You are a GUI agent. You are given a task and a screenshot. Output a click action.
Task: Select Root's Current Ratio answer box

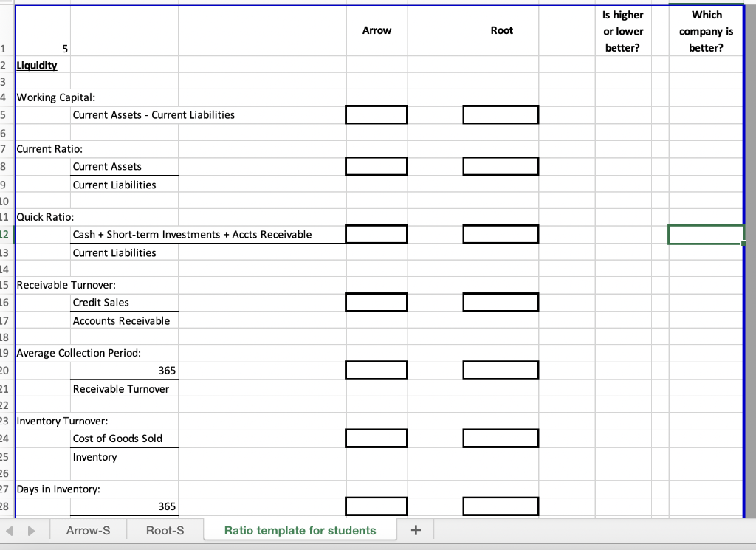(501, 166)
